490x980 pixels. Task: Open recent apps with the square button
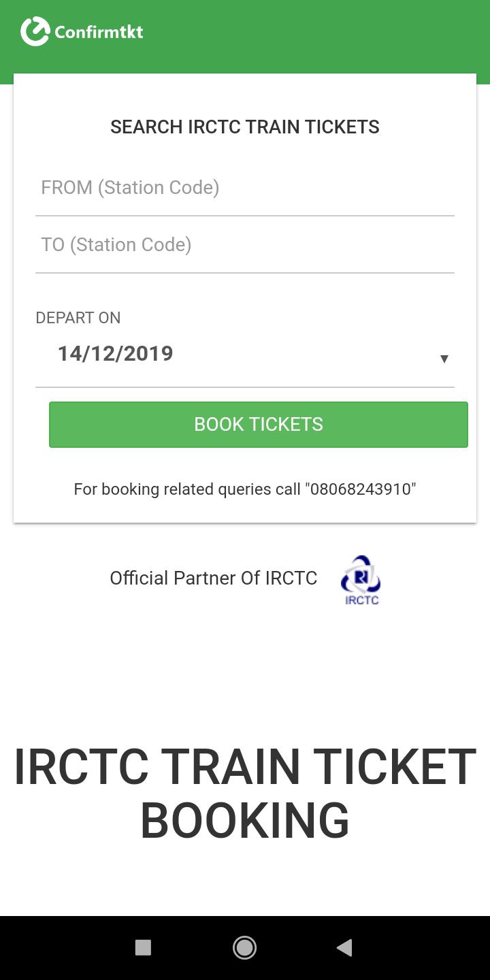coord(143,947)
